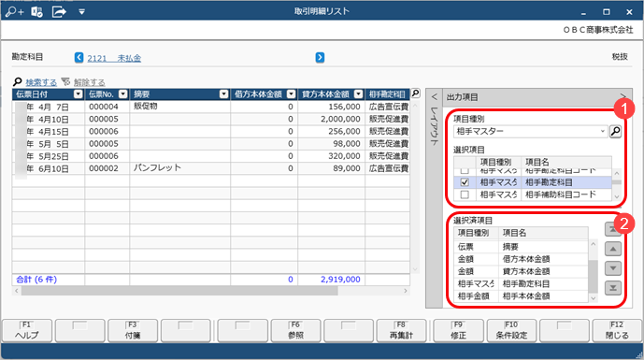Click the 解除する filter clear link
Image resolution: width=644 pixels, height=360 pixels.
click(x=89, y=82)
